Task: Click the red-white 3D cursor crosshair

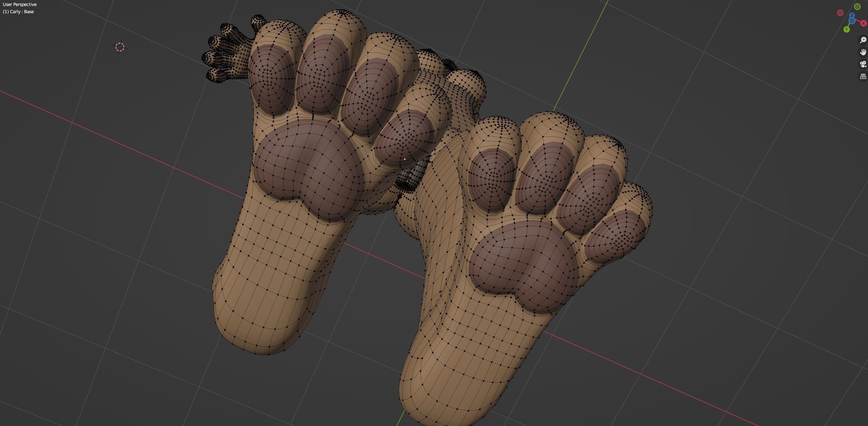Action: (120, 47)
